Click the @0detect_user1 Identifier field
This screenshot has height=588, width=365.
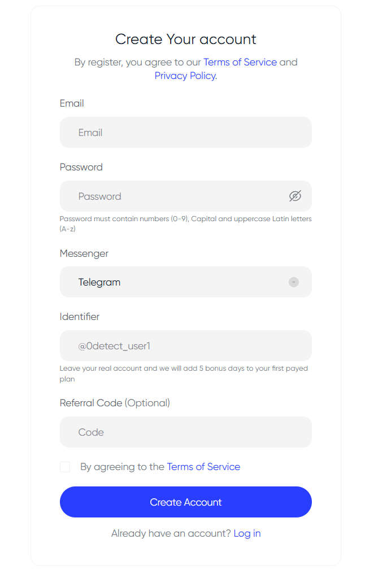(185, 346)
